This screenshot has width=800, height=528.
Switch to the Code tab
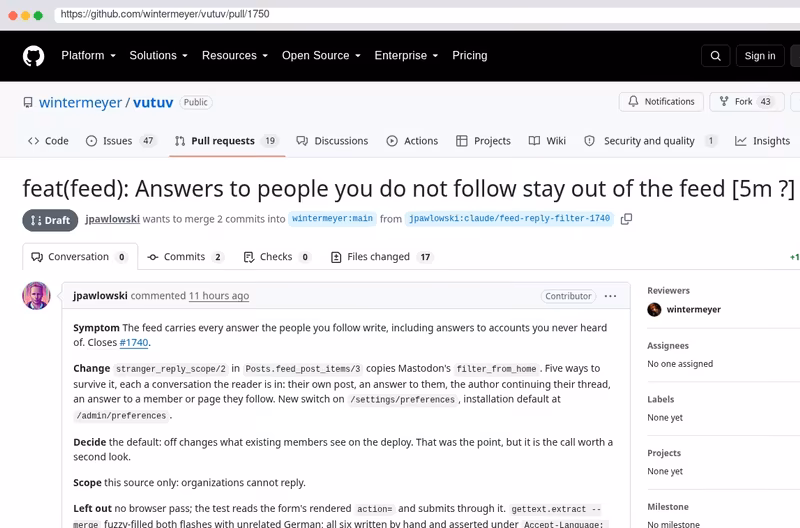48,141
